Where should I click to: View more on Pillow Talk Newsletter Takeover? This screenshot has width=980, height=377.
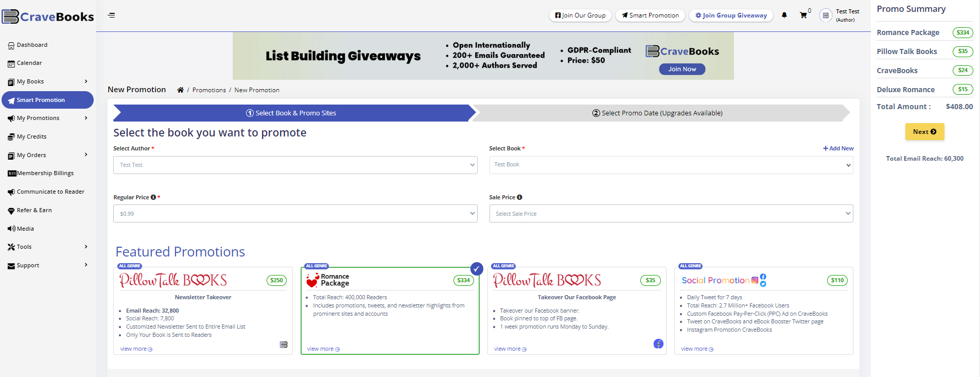point(136,349)
